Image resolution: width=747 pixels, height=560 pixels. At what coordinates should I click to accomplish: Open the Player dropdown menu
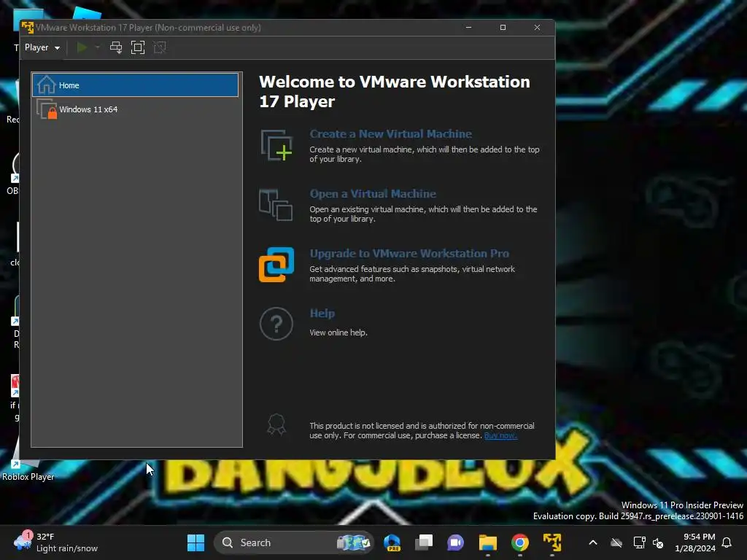click(42, 47)
